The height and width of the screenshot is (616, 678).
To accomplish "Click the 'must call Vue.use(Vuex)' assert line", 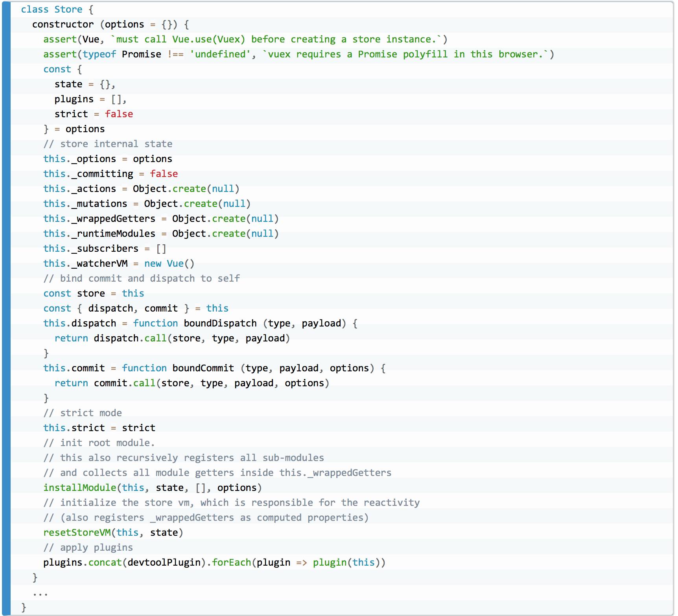I will click(245, 39).
